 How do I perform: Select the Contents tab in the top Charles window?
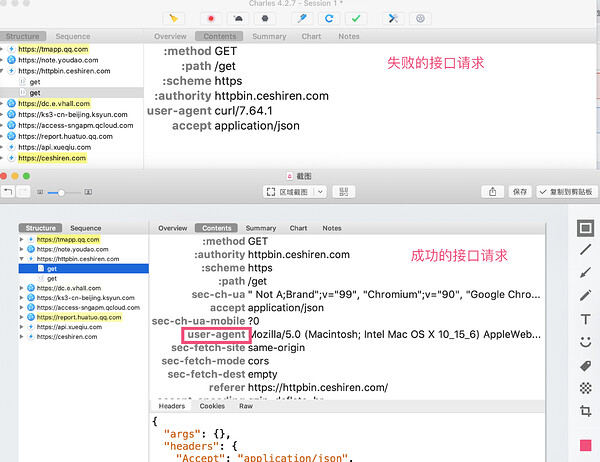(x=220, y=36)
